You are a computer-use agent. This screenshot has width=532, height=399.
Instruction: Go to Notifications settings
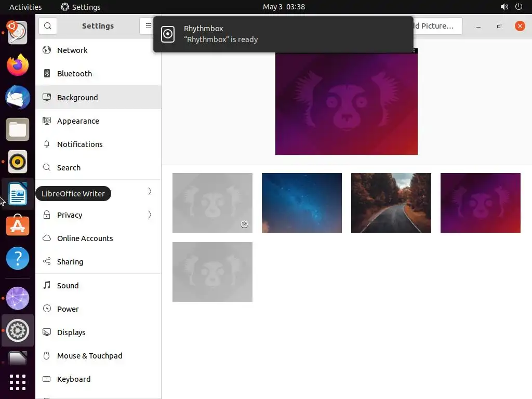pyautogui.click(x=98, y=144)
